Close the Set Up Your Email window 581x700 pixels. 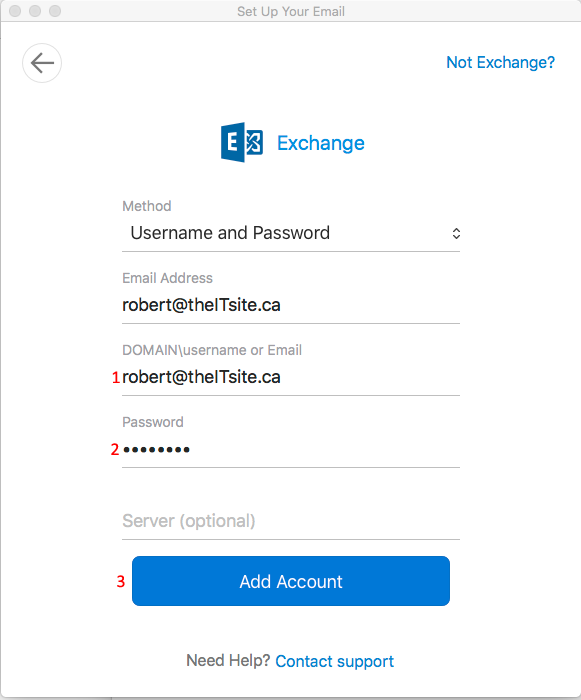click(15, 11)
